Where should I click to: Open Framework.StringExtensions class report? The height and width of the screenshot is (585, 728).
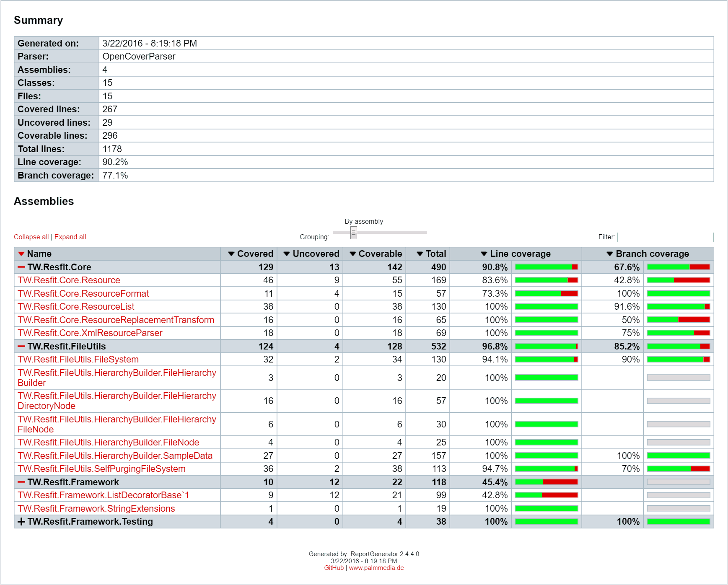click(96, 509)
